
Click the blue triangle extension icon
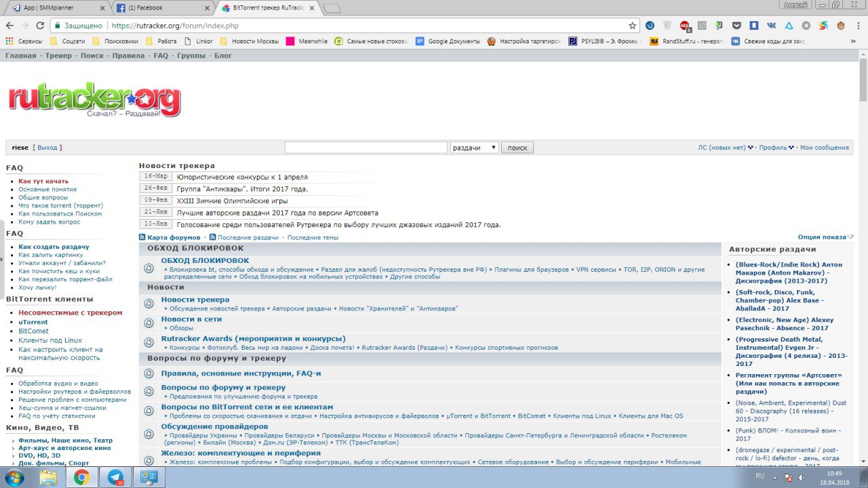pos(789,26)
